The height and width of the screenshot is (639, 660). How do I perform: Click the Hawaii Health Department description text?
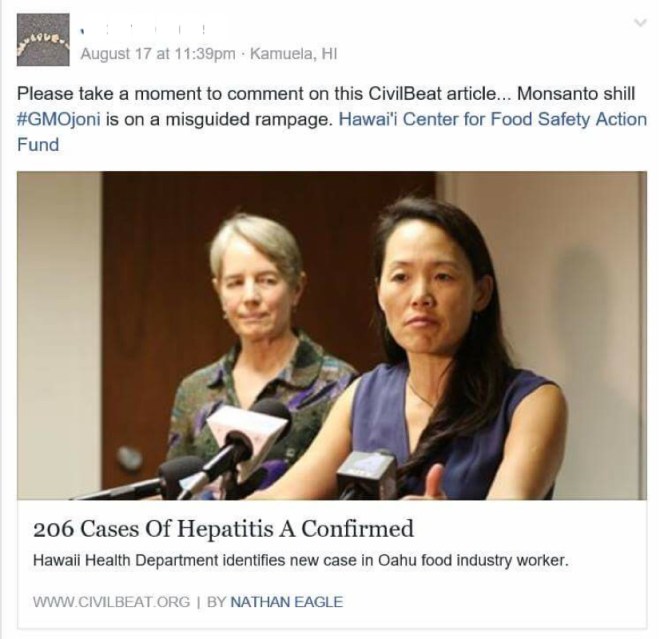[301, 561]
